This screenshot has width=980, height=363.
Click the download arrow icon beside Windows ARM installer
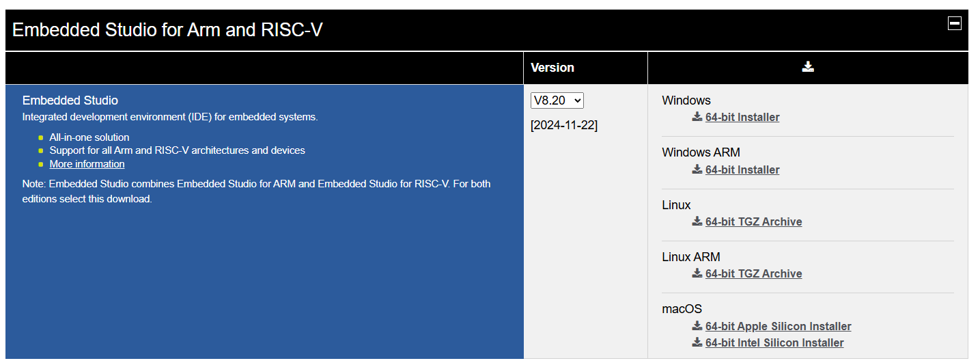tap(697, 169)
